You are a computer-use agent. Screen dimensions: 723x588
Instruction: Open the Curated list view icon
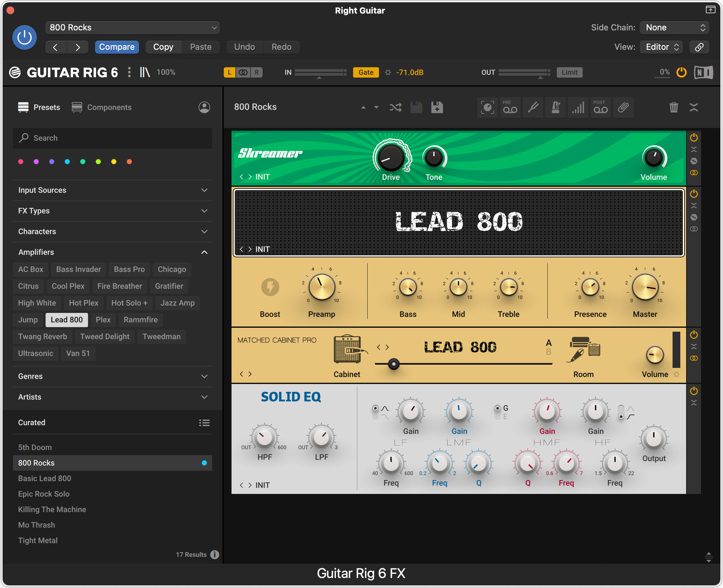pos(204,423)
